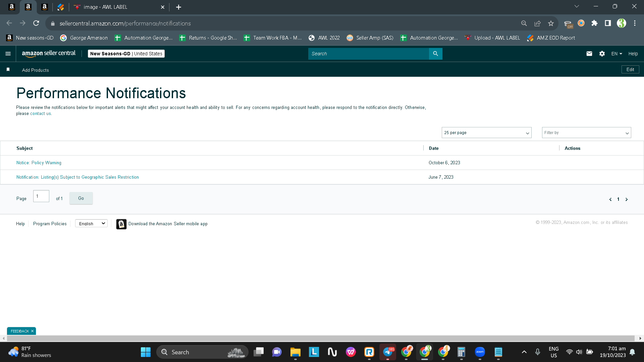Viewport: 644px width, 362px height.
Task: Open the Seller Amp (SAS) bookmark
Action: point(370,38)
